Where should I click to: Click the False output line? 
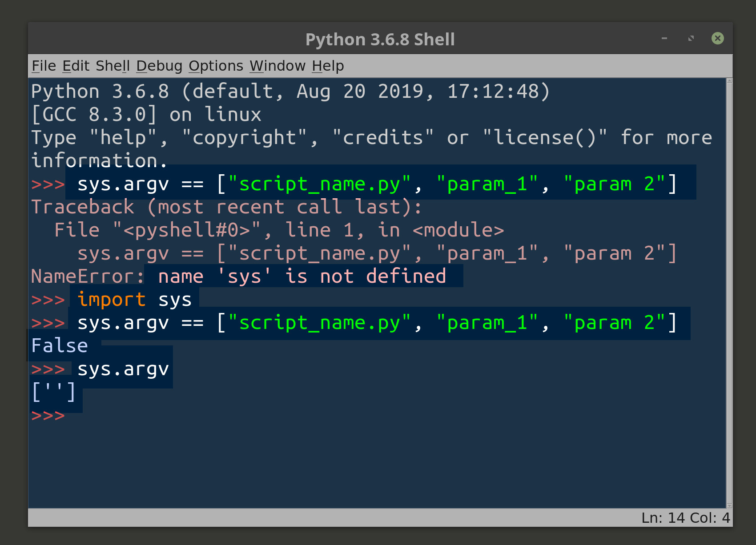tap(59, 345)
